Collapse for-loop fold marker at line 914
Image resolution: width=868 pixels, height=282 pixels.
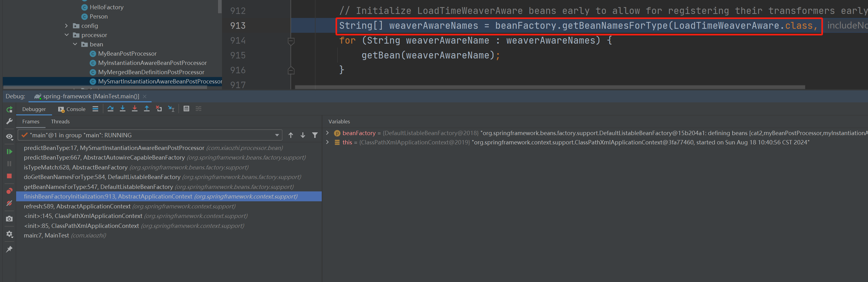click(x=291, y=41)
